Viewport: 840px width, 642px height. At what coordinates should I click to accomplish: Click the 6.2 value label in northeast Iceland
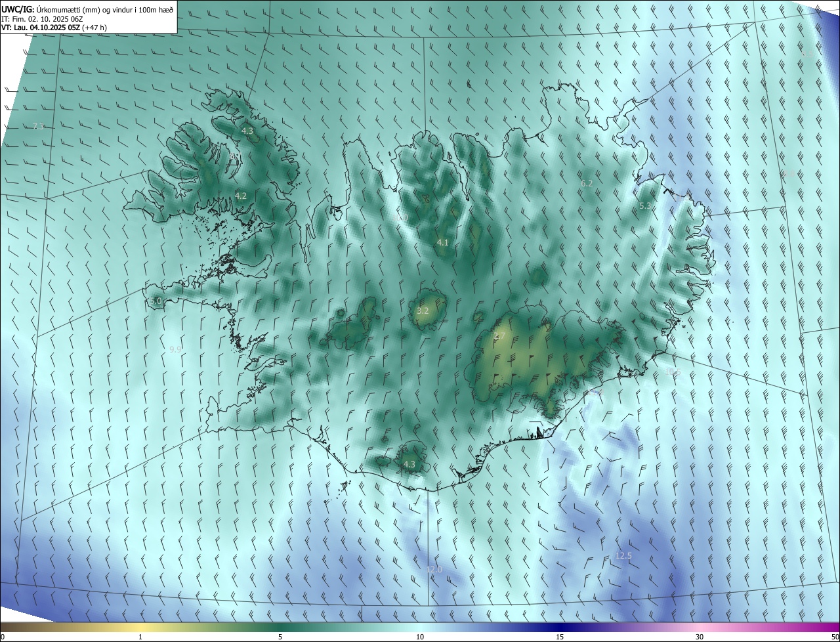click(587, 184)
